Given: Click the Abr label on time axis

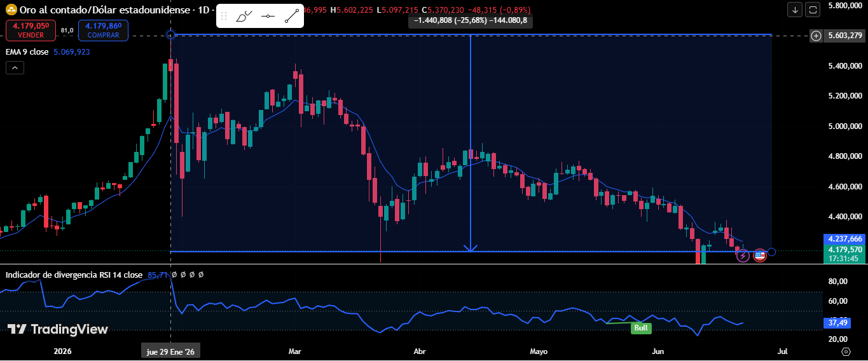Looking at the screenshot, I should click(x=419, y=351).
